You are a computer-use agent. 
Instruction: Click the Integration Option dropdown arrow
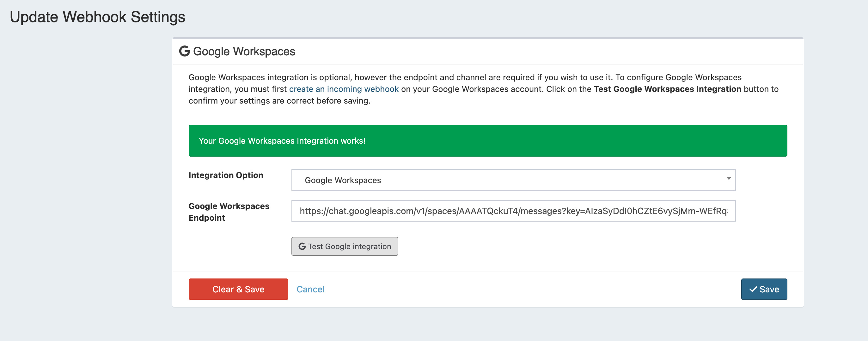click(x=729, y=178)
